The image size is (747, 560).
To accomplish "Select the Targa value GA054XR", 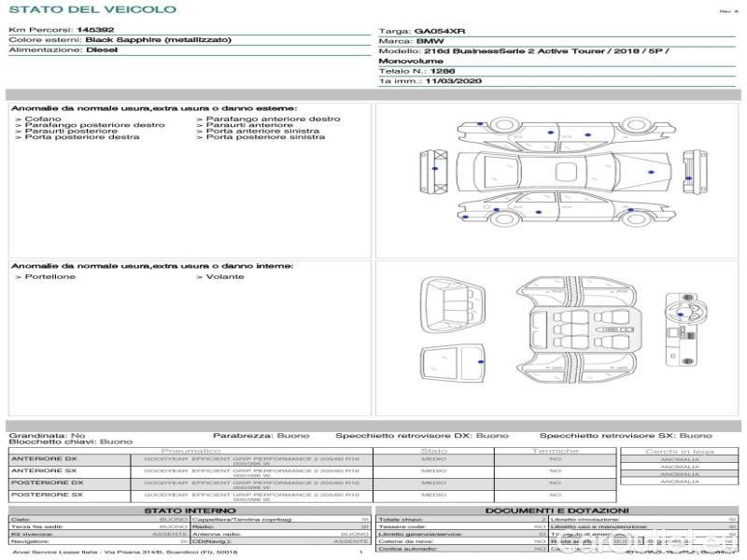I will point(440,32).
